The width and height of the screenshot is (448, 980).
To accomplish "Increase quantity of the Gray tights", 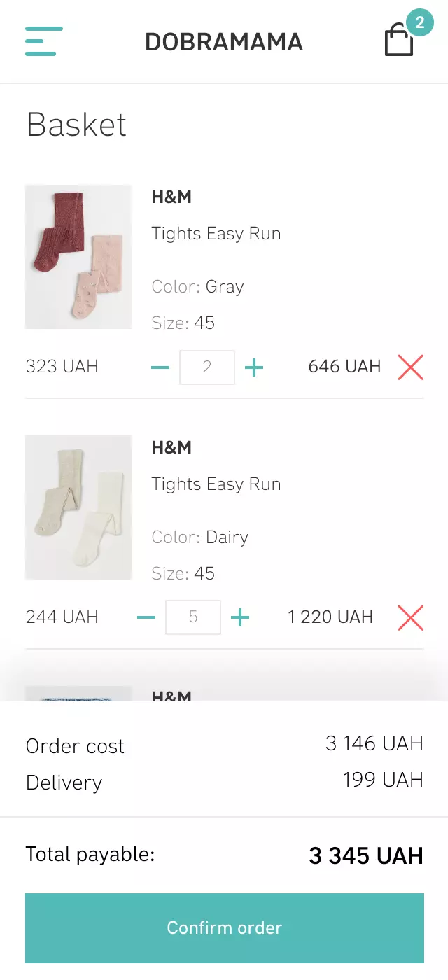I will pyautogui.click(x=254, y=367).
